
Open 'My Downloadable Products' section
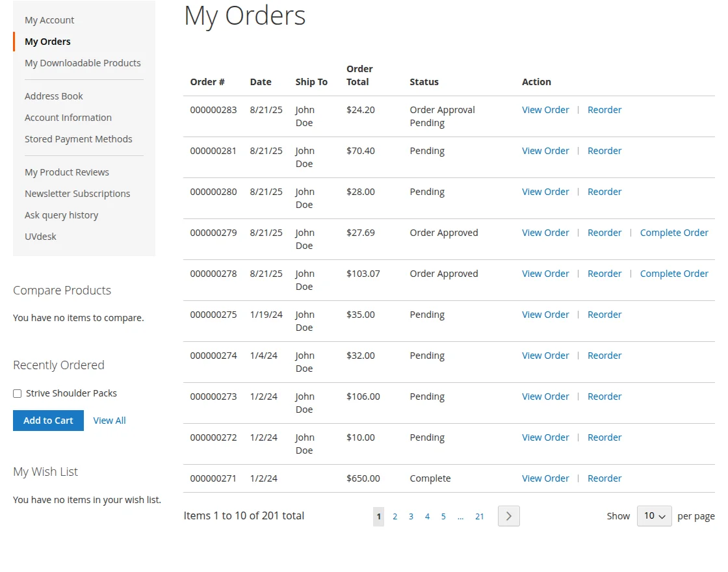tap(83, 62)
